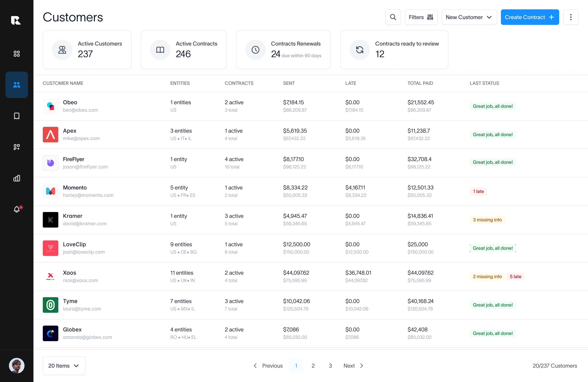The height and width of the screenshot is (382, 588).
Task: Open the Filters panel
Action: [x=421, y=17]
